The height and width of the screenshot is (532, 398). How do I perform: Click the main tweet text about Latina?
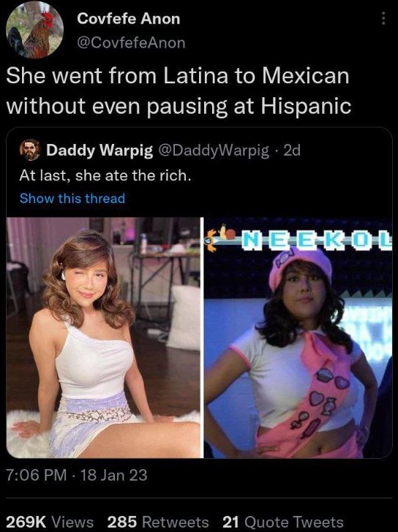coord(179,91)
